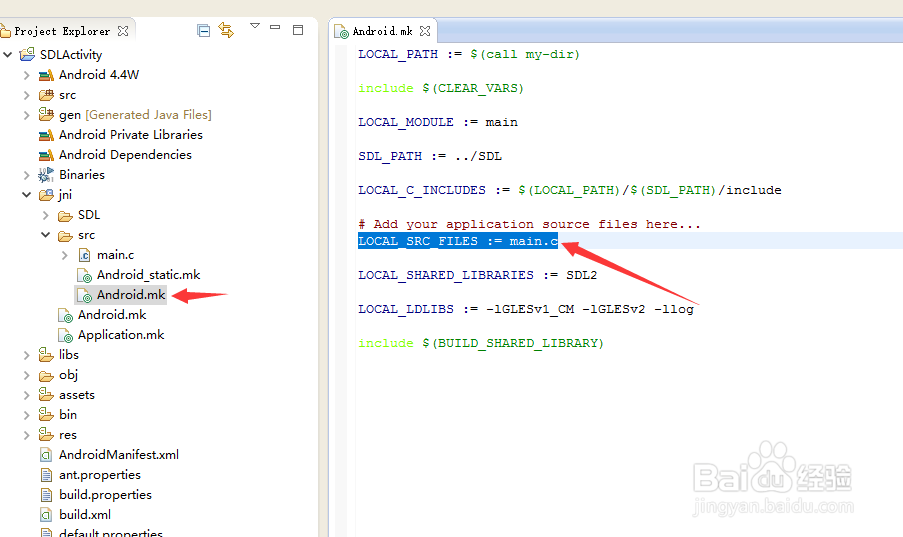Click the top-level src package folder icon
Screen dimensions: 903x537
click(x=46, y=95)
